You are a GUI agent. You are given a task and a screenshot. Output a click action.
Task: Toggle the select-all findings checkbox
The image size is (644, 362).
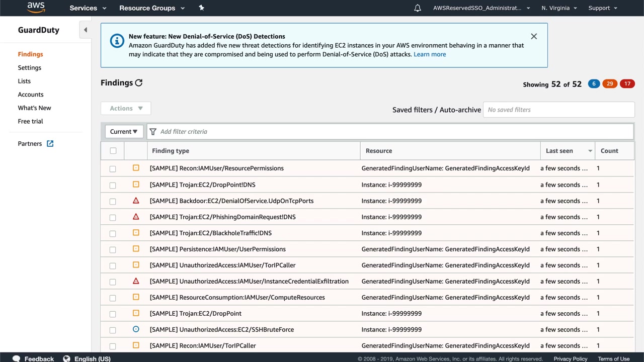click(x=113, y=151)
